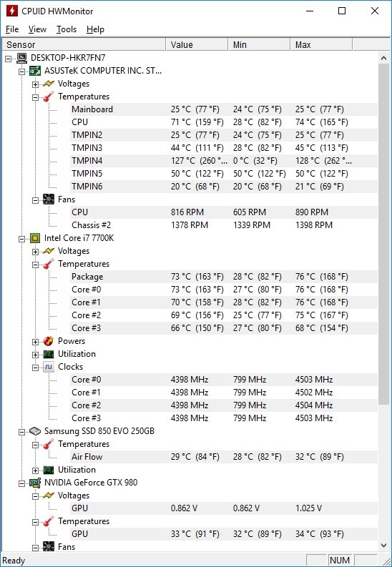Click the computer icon beside DESKTOP-HKR7FN7
The width and height of the screenshot is (392, 567).
point(22,58)
